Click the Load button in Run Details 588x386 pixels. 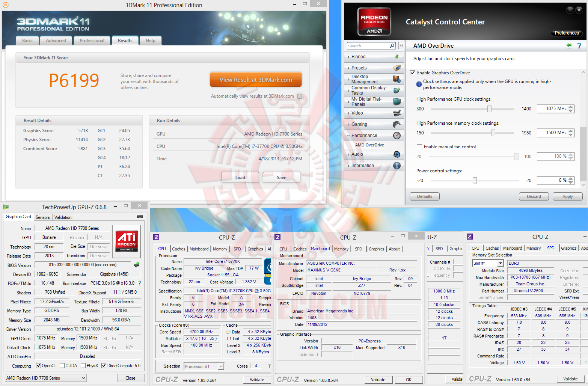[x=240, y=178]
